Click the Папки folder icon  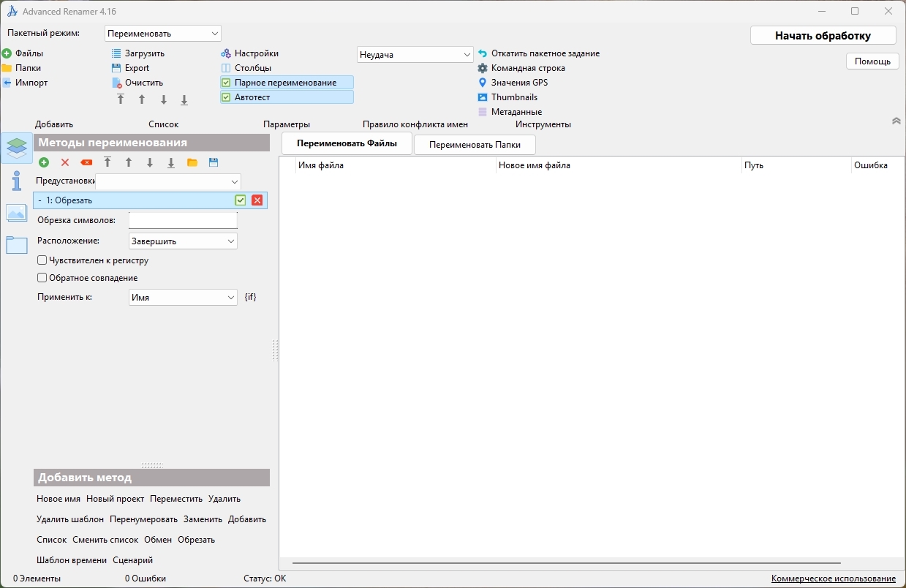[7, 68]
